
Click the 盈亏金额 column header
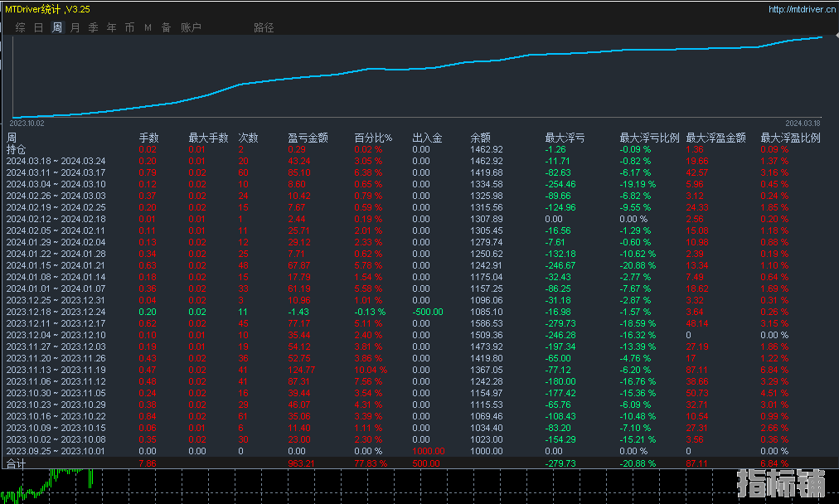pyautogui.click(x=308, y=138)
